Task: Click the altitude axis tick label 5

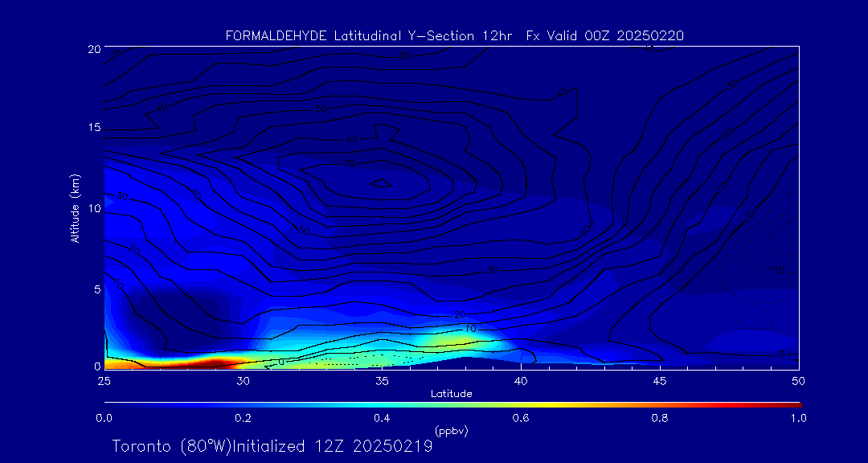Action: point(98,289)
